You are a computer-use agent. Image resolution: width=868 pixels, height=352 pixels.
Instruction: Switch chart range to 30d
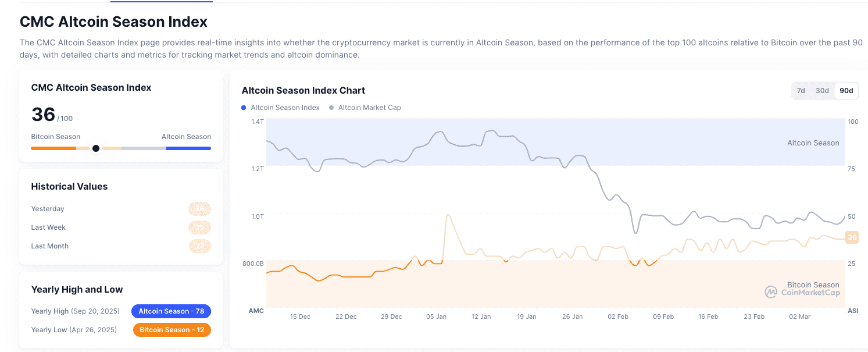point(822,91)
